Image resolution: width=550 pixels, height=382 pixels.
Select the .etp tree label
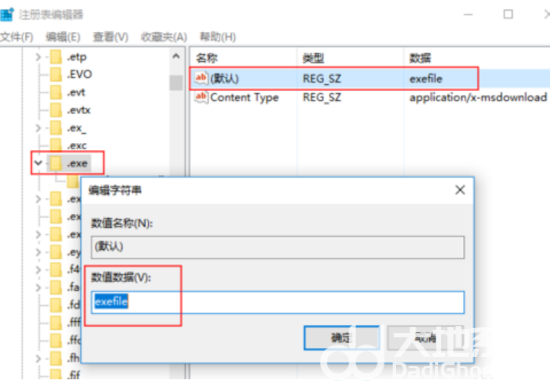[77, 57]
